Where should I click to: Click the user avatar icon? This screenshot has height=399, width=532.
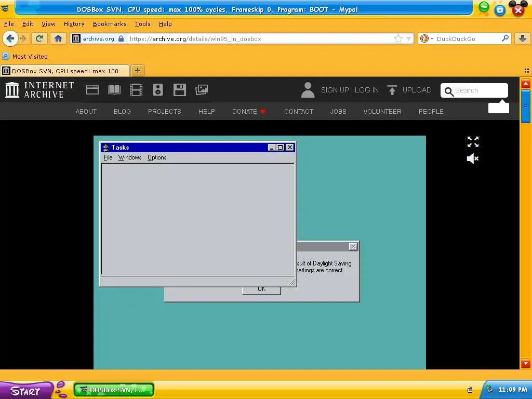point(308,90)
